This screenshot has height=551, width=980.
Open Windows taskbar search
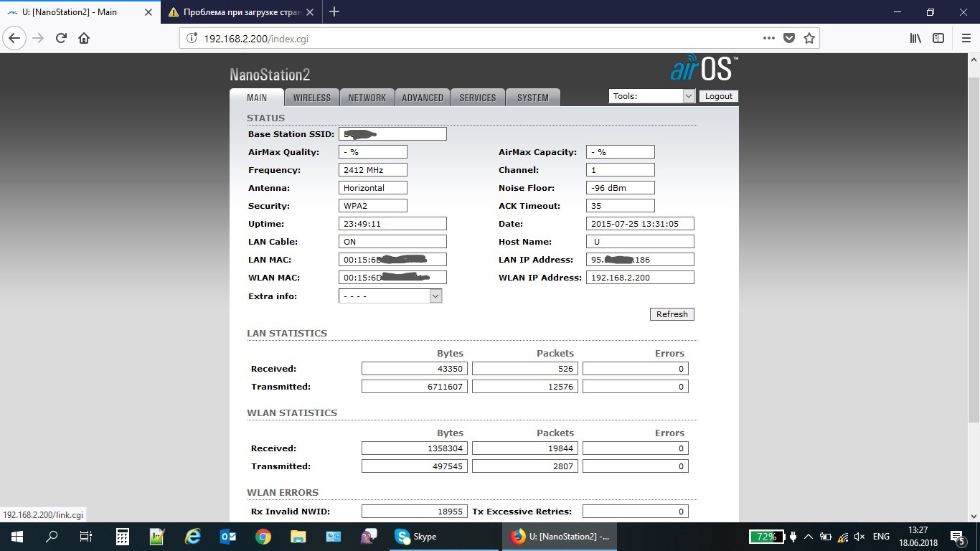[x=52, y=536]
